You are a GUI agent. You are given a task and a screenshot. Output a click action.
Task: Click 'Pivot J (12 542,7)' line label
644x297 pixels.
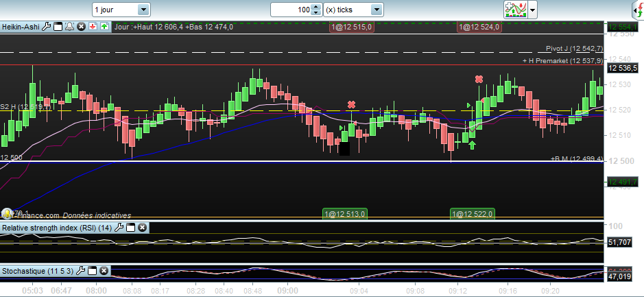point(574,49)
